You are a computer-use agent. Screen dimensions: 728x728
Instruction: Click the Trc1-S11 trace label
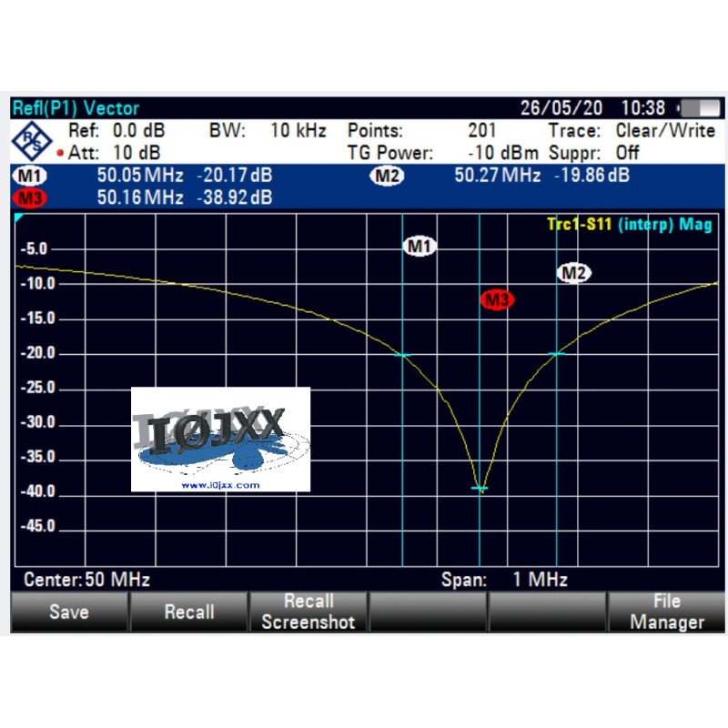pyautogui.click(x=629, y=225)
